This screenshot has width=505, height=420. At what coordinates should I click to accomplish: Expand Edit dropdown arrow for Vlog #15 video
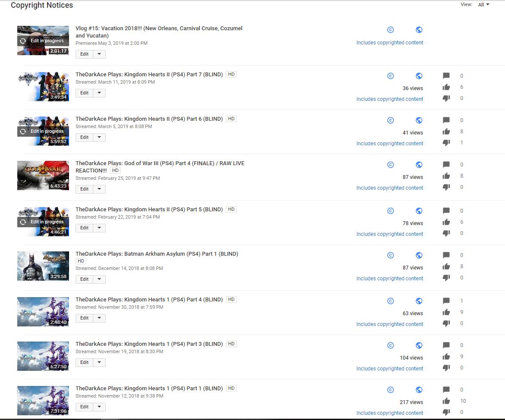coord(99,54)
